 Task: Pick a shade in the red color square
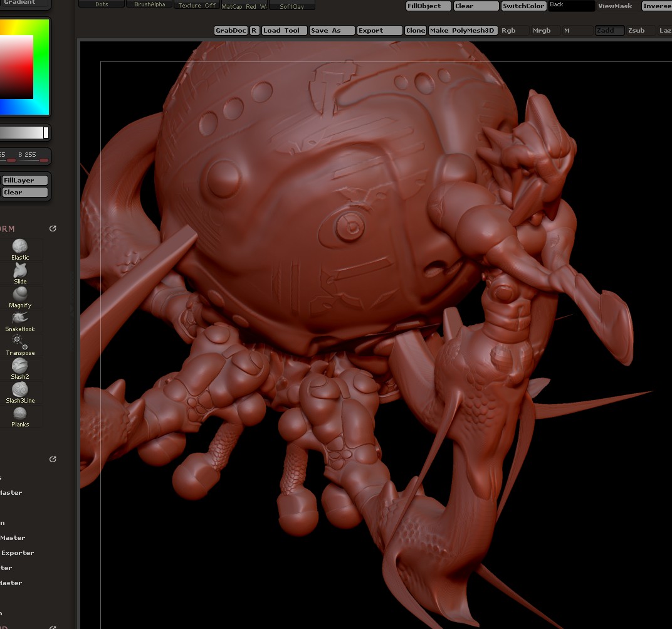tap(16, 67)
